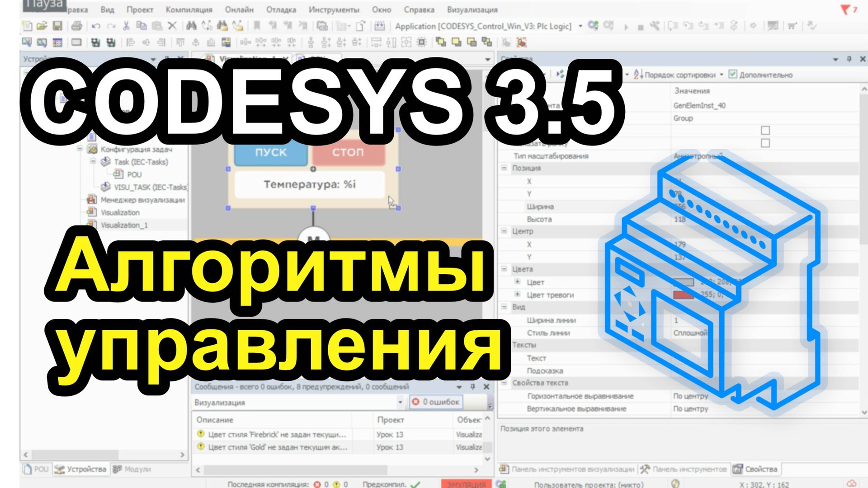This screenshot has height=488, width=868.
Task: Select VISU_TASK (IEC-Tasks) tree item
Action: coord(150,187)
